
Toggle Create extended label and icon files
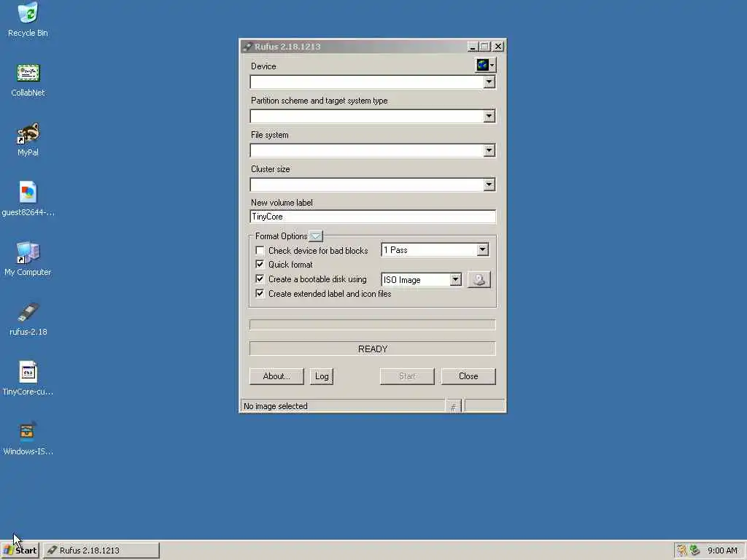pyautogui.click(x=260, y=294)
